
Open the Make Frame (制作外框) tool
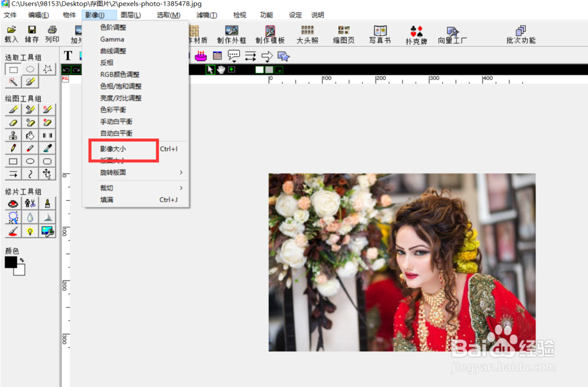click(x=231, y=35)
